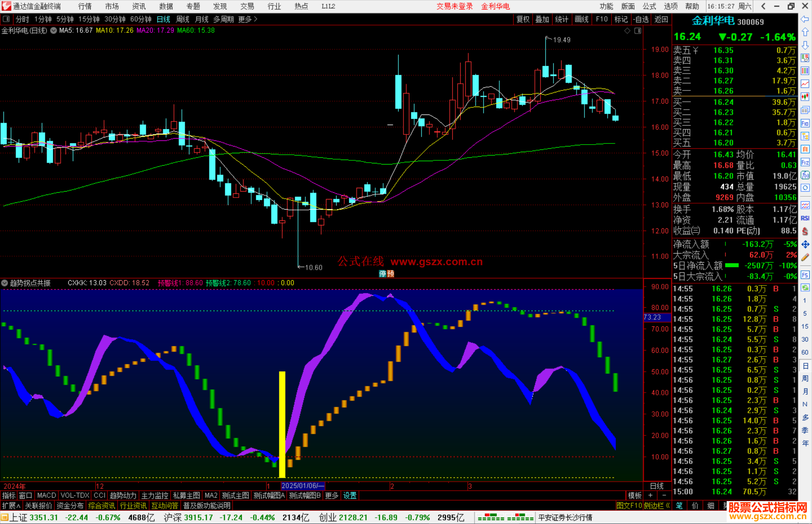Viewport: 812px width, 524px height.
Task: Click the circle icon in right sidebar
Action: [805, 188]
